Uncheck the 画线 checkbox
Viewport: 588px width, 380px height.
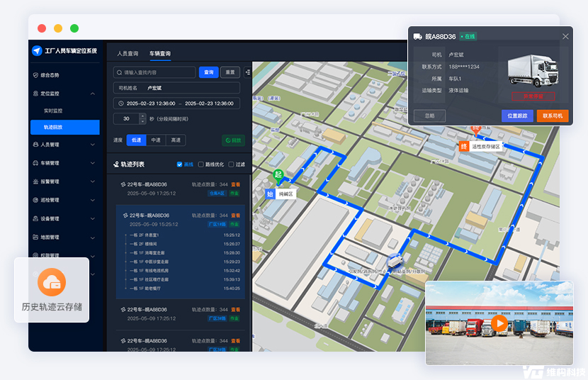point(179,164)
